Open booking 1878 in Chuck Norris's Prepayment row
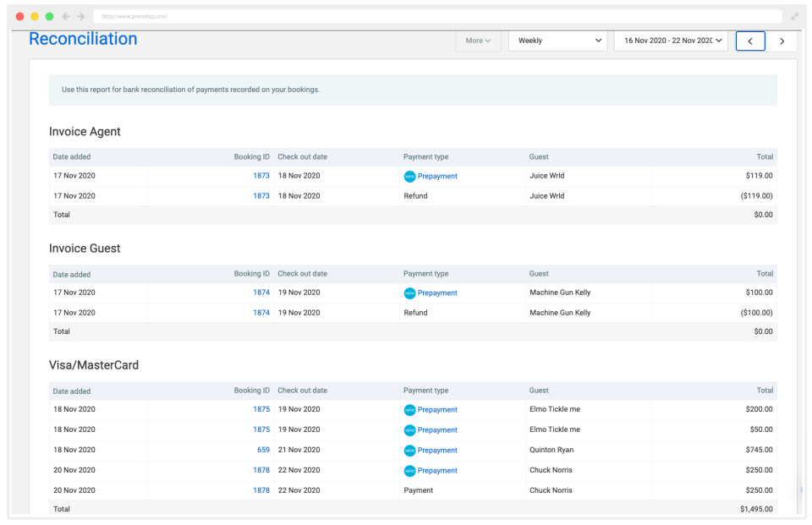Screen dimensions: 812x525 [x=261, y=470]
